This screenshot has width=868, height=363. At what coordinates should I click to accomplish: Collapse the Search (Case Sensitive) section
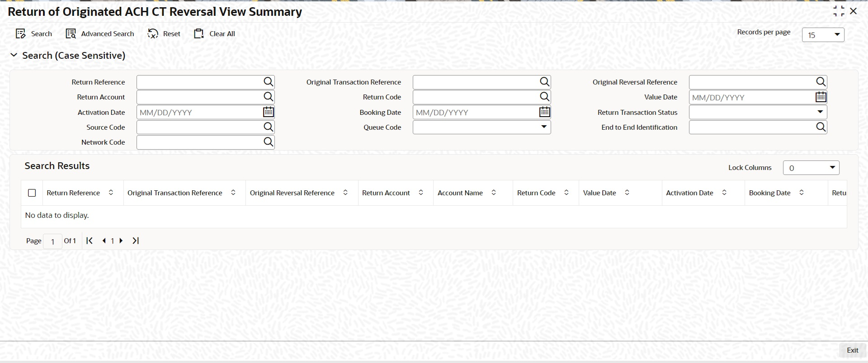pyautogui.click(x=14, y=55)
